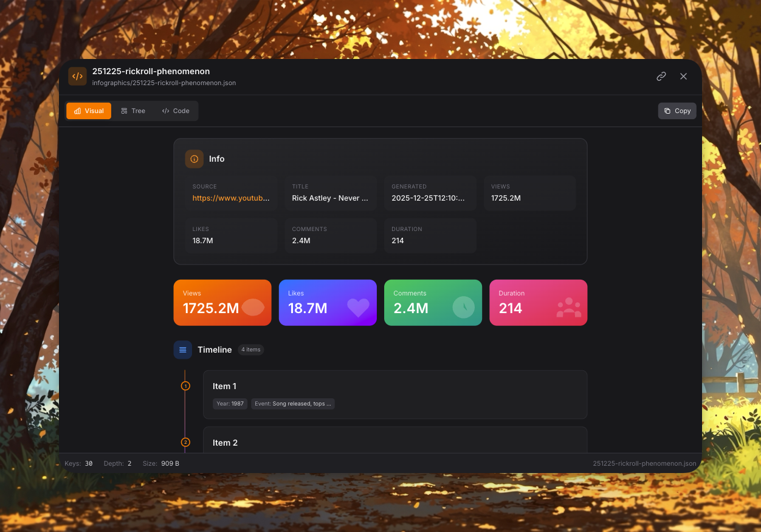This screenshot has height=532, width=761.
Task: Select the Comments 2.4M info field
Action: coord(331,236)
